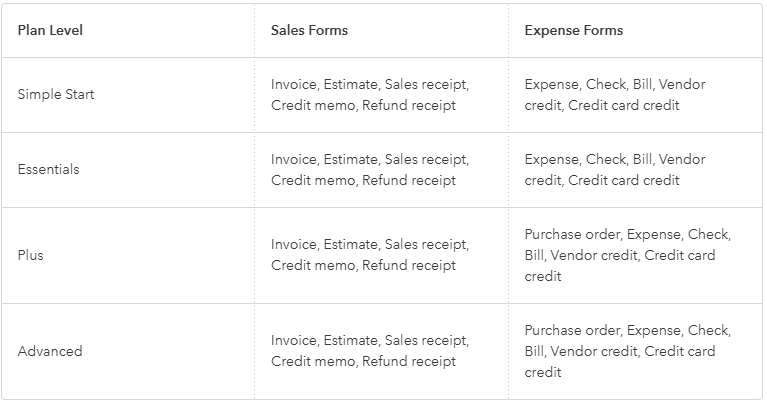Select the Plus plan name cell

[x=31, y=255]
